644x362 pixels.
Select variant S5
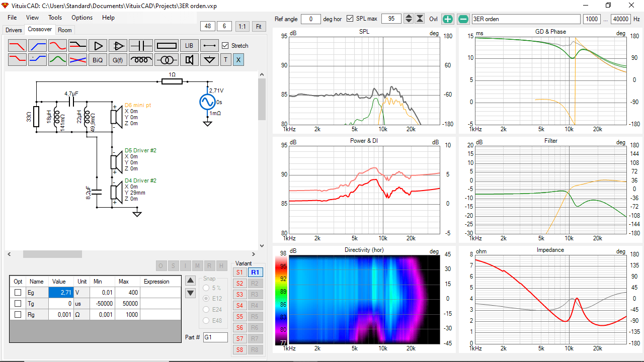(239, 317)
